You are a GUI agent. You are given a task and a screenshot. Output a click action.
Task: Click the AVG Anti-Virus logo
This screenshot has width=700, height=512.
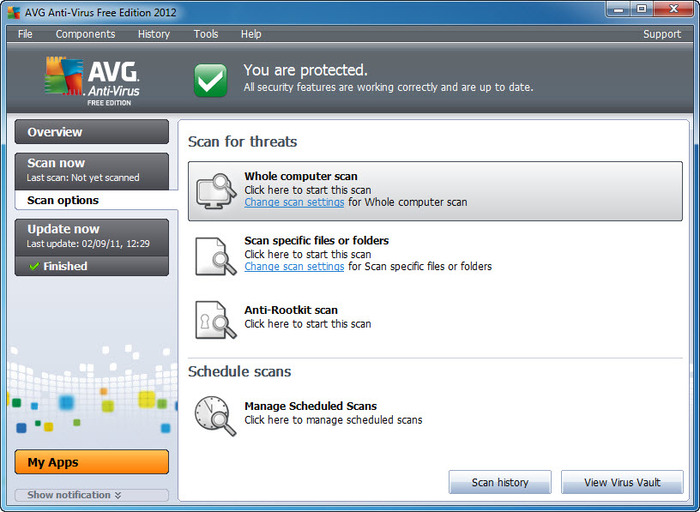pos(92,81)
